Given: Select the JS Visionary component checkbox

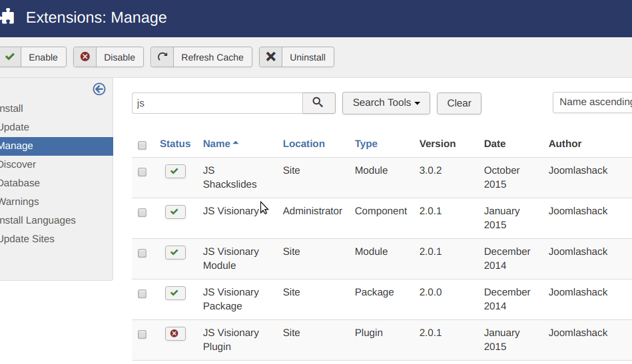Looking at the screenshot, I should tap(142, 212).
